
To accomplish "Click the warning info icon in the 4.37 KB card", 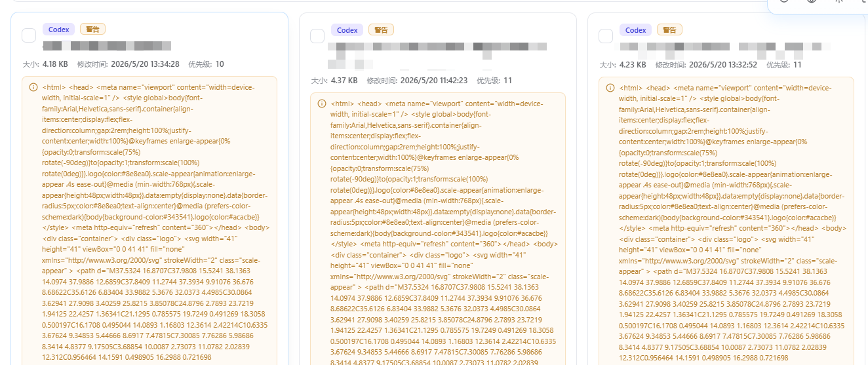I will coord(322,104).
